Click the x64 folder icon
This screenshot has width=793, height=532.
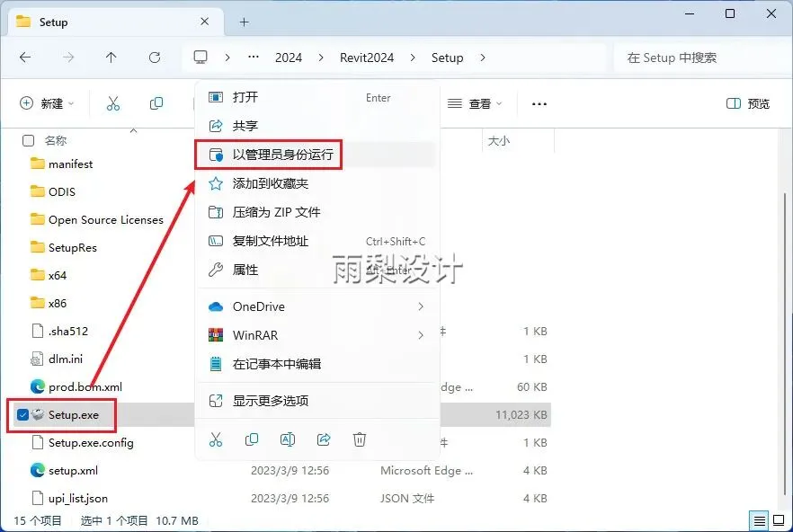pyautogui.click(x=38, y=275)
